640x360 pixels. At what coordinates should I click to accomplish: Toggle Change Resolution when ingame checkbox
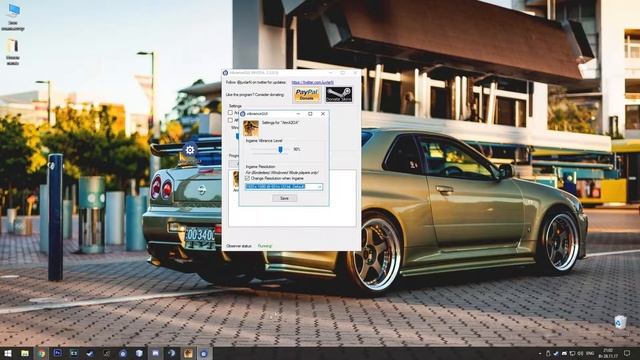click(247, 178)
